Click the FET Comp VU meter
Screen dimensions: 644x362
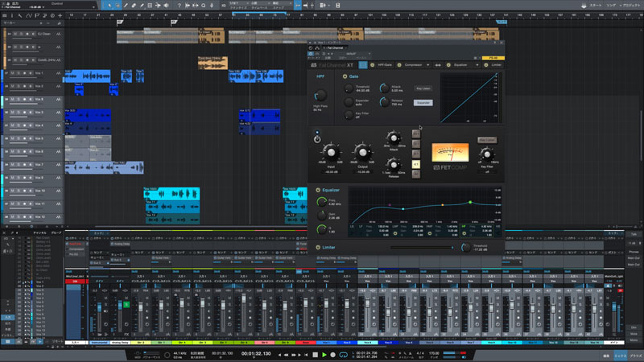(450, 152)
